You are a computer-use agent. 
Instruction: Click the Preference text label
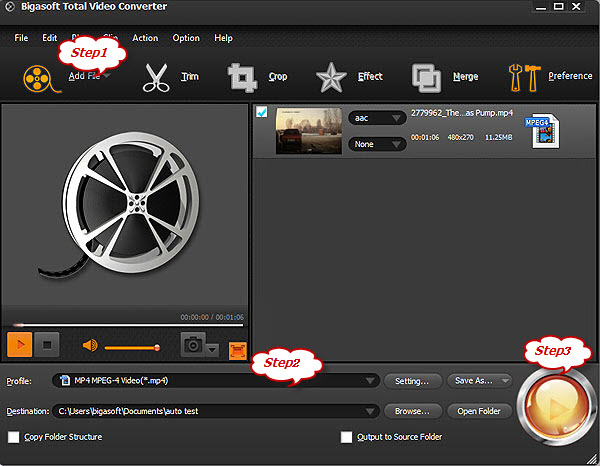570,76
